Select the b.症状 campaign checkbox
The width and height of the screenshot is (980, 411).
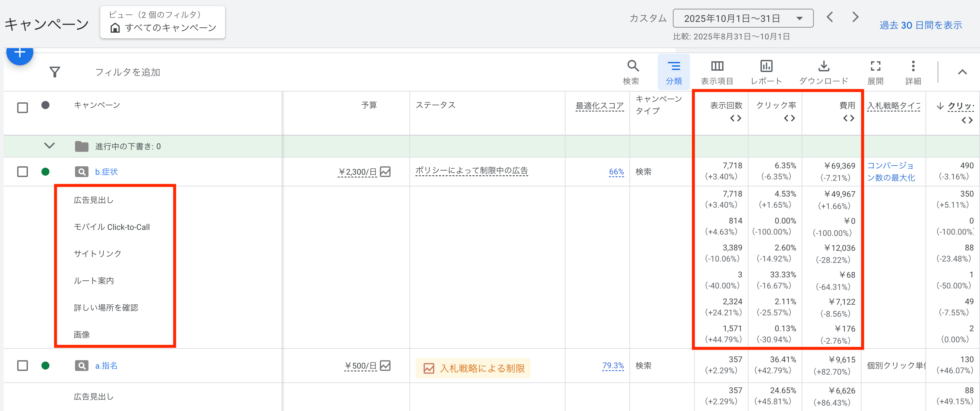click(23, 172)
